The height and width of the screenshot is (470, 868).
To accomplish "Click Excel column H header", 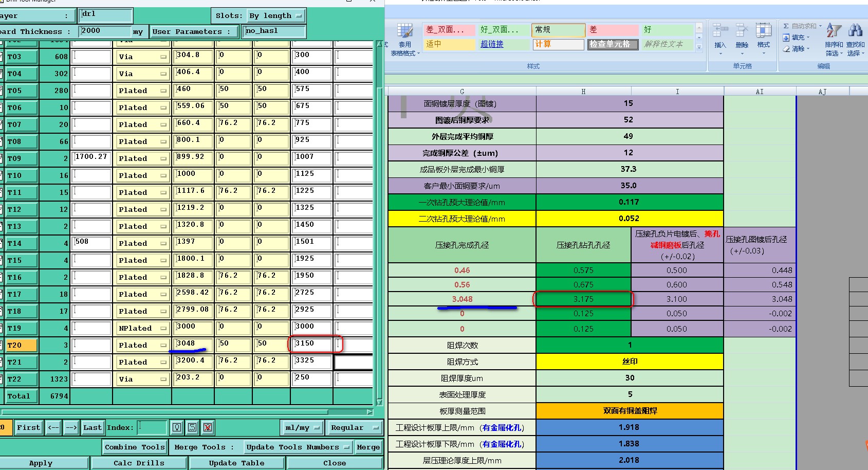I will (x=583, y=92).
